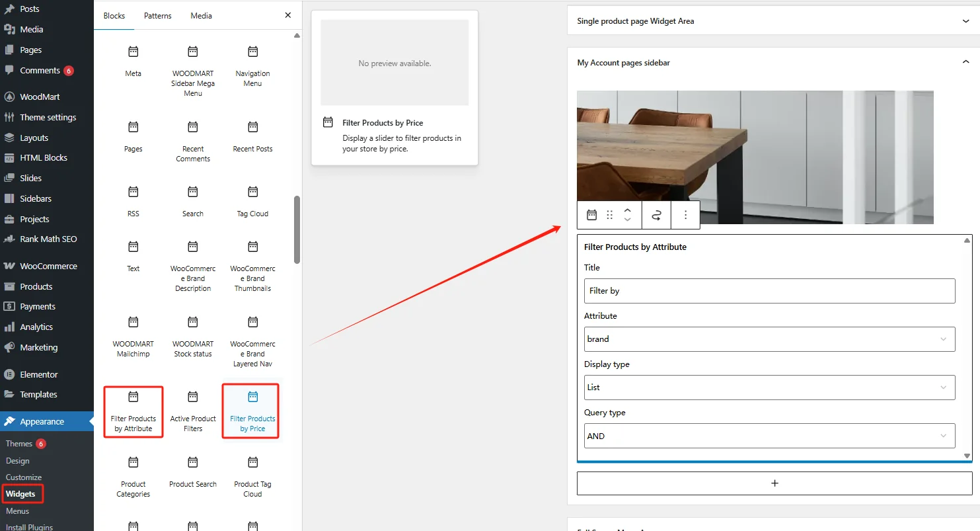The width and height of the screenshot is (980, 531).
Task: Open the Display type dropdown showing List
Action: click(x=769, y=388)
